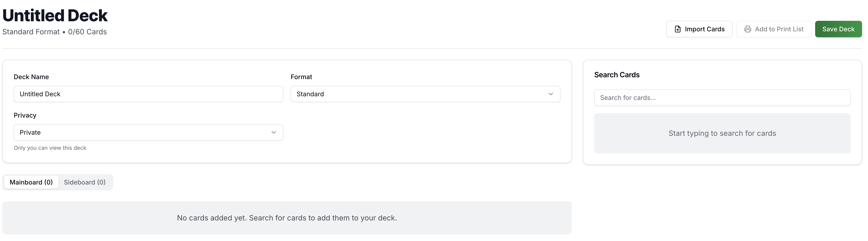Select the Mainboard tab

click(31, 182)
